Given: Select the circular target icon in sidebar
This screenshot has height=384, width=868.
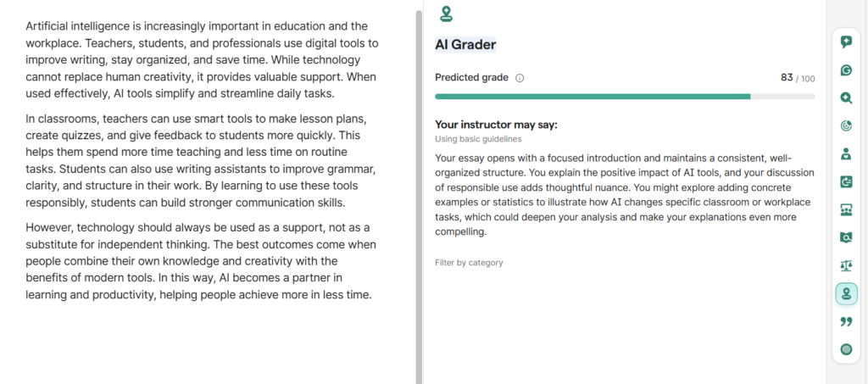Looking at the screenshot, I should point(845,125).
